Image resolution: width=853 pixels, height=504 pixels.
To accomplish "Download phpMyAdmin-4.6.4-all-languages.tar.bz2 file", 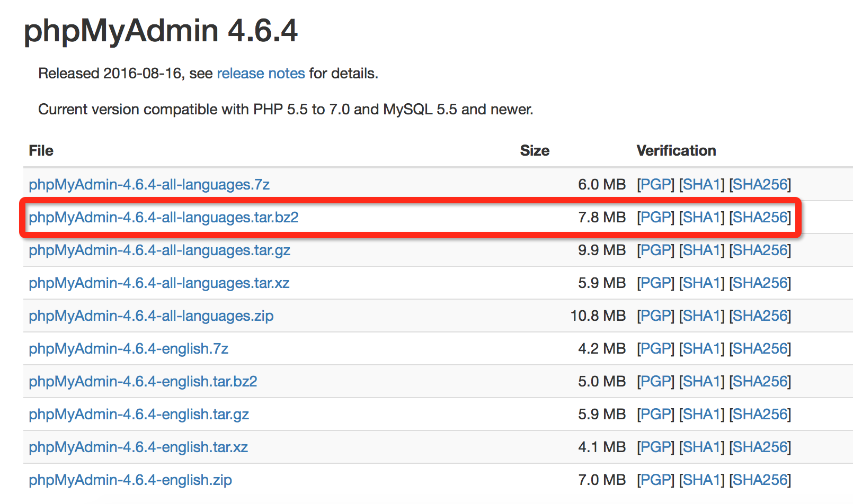I will (x=163, y=217).
